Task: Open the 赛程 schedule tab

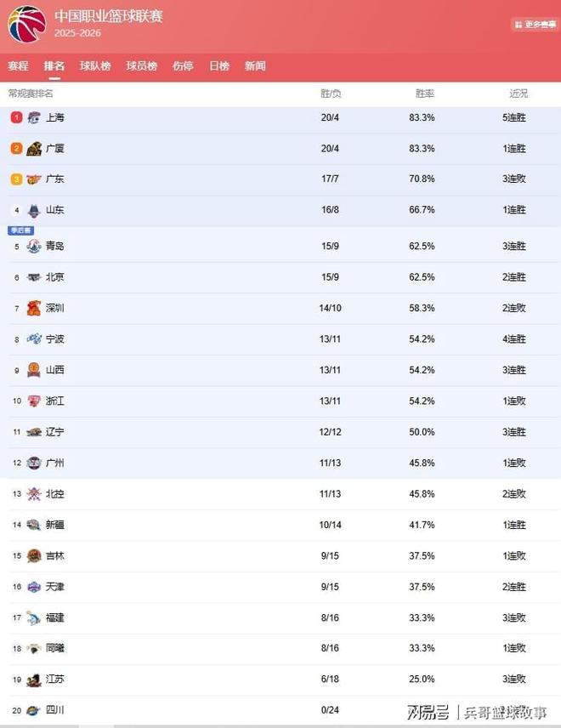Action: click(x=18, y=66)
